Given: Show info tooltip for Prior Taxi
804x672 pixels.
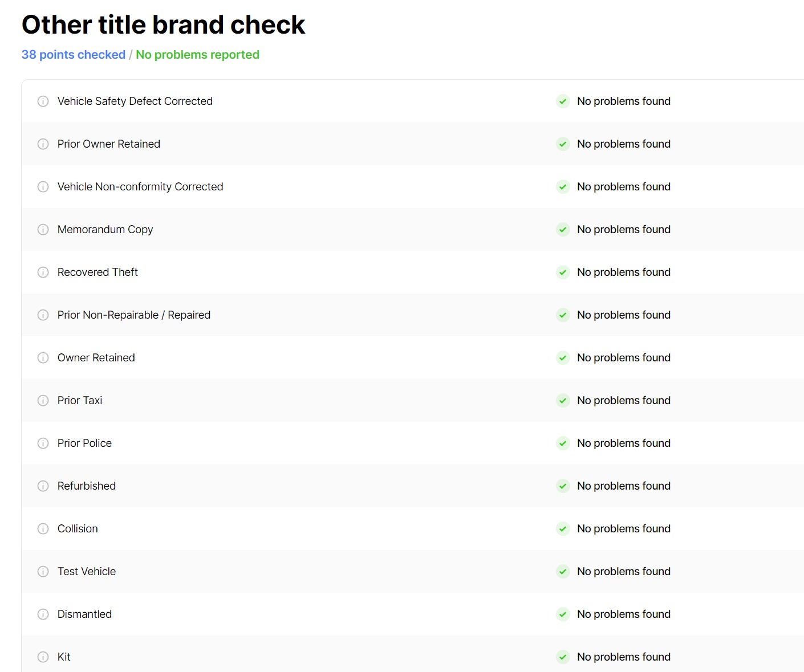Looking at the screenshot, I should (43, 401).
